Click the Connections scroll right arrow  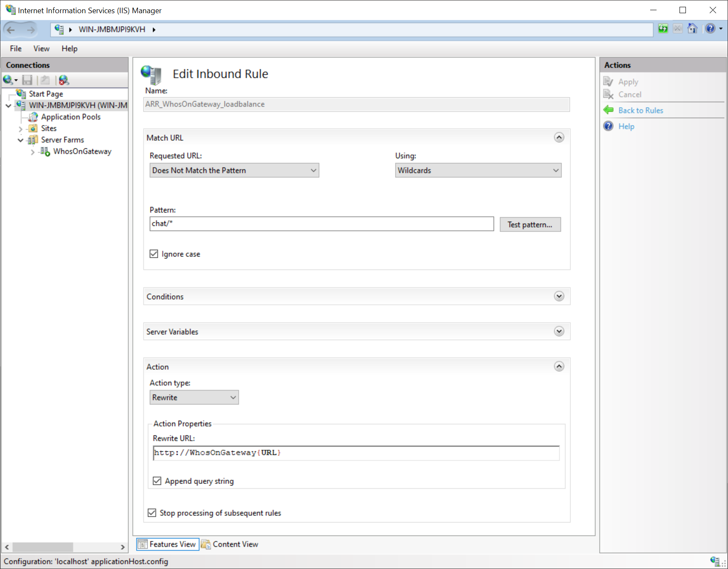(122, 547)
